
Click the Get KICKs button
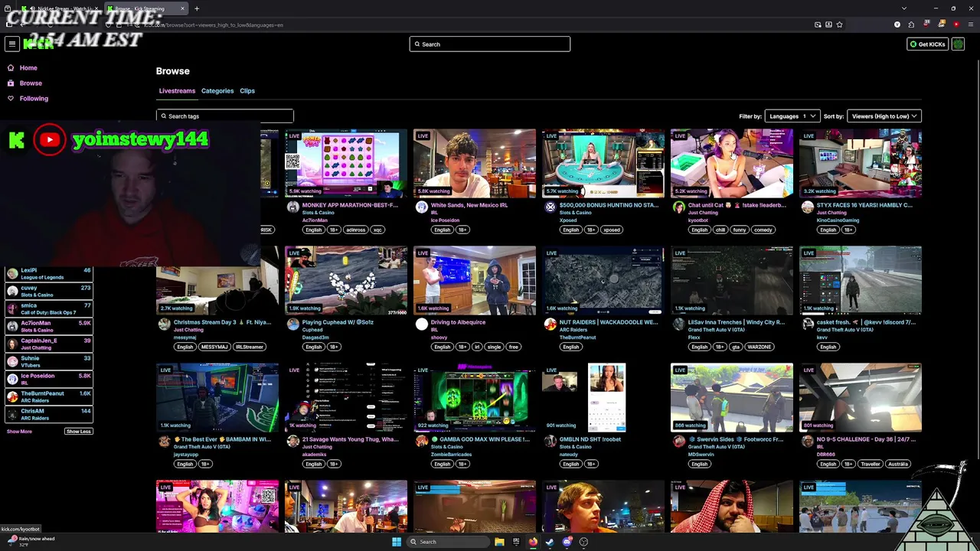[x=927, y=44]
